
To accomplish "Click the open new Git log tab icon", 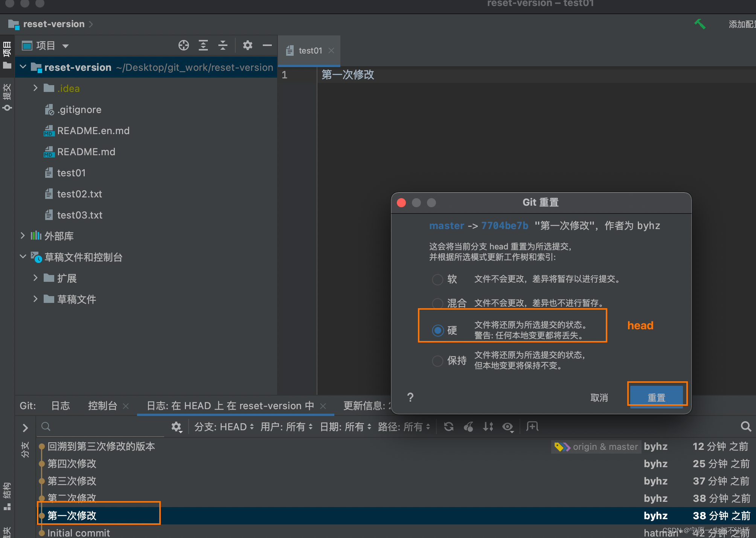I will click(x=532, y=426).
